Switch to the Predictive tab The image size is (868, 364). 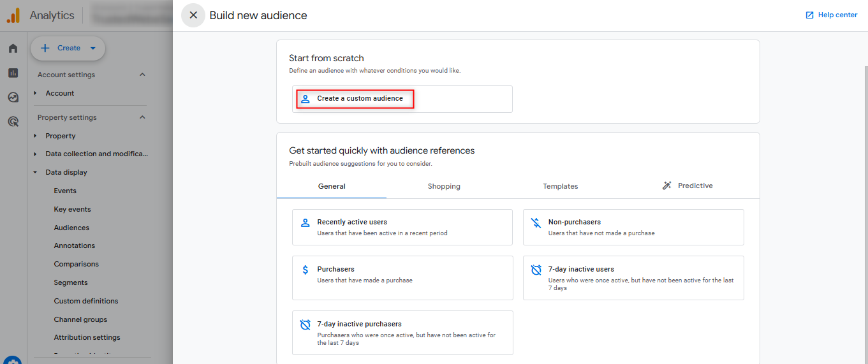[x=688, y=186]
